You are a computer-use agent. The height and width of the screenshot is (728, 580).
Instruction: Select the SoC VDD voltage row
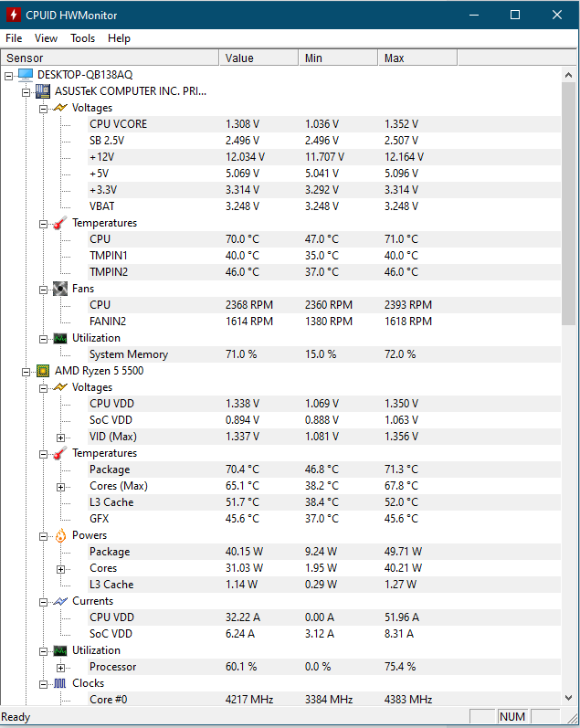click(324, 419)
